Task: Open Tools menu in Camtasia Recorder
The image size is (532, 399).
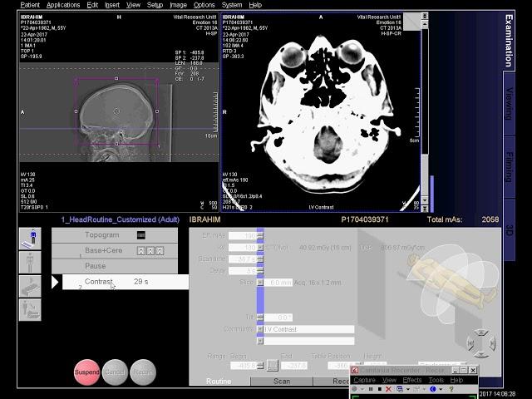Action: 436,380
